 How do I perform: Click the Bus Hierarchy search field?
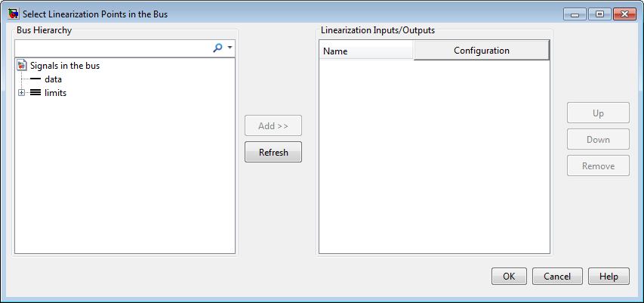112,48
